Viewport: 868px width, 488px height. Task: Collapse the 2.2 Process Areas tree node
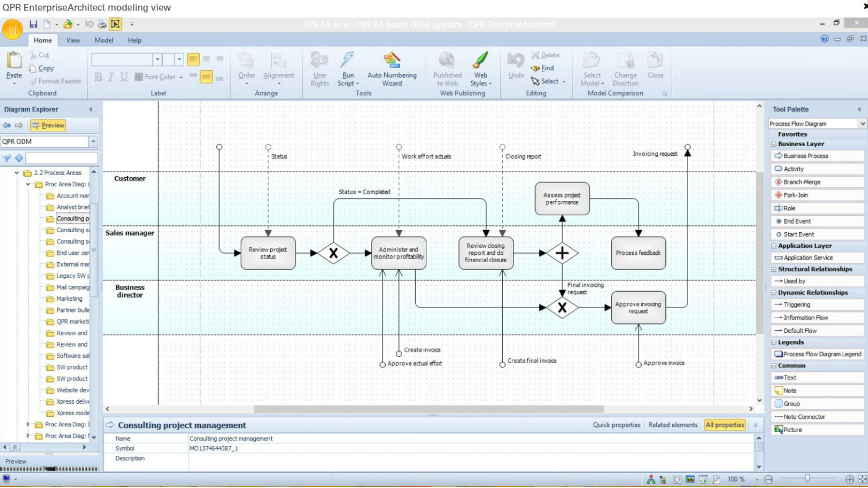click(x=16, y=173)
